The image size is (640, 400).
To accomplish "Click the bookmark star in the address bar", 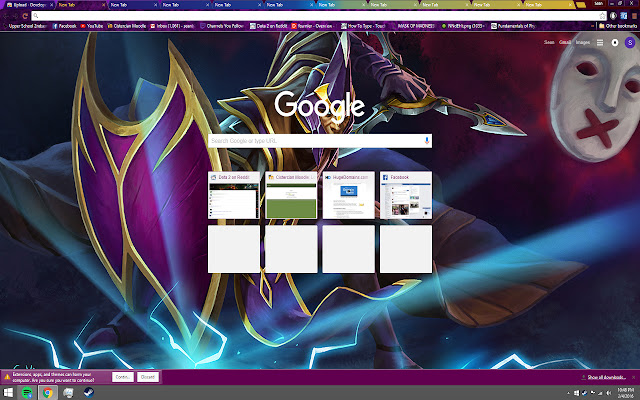I will [602, 16].
